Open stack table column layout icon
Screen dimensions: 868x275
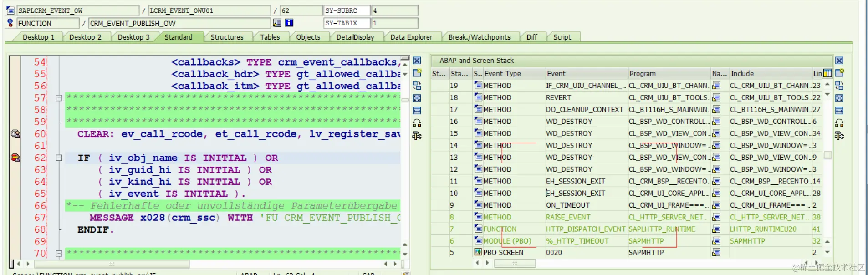click(x=827, y=73)
